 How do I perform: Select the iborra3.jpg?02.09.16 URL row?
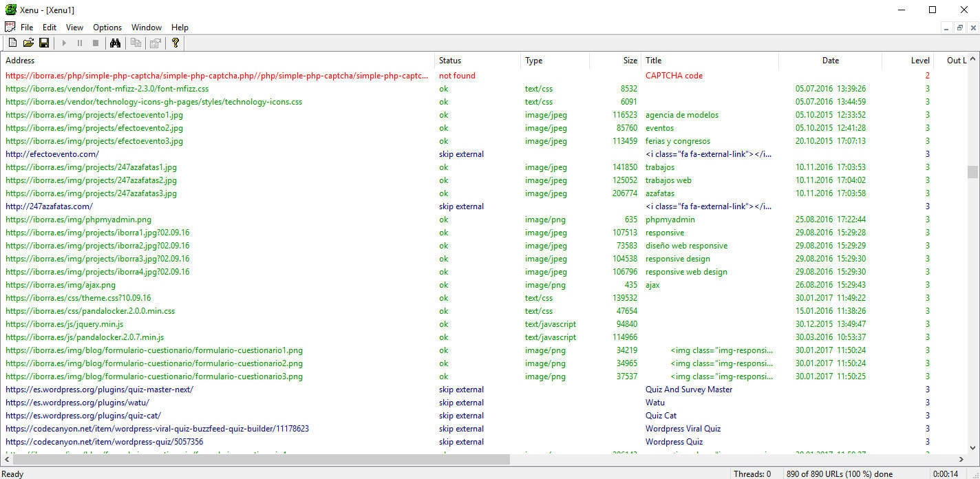(98, 259)
